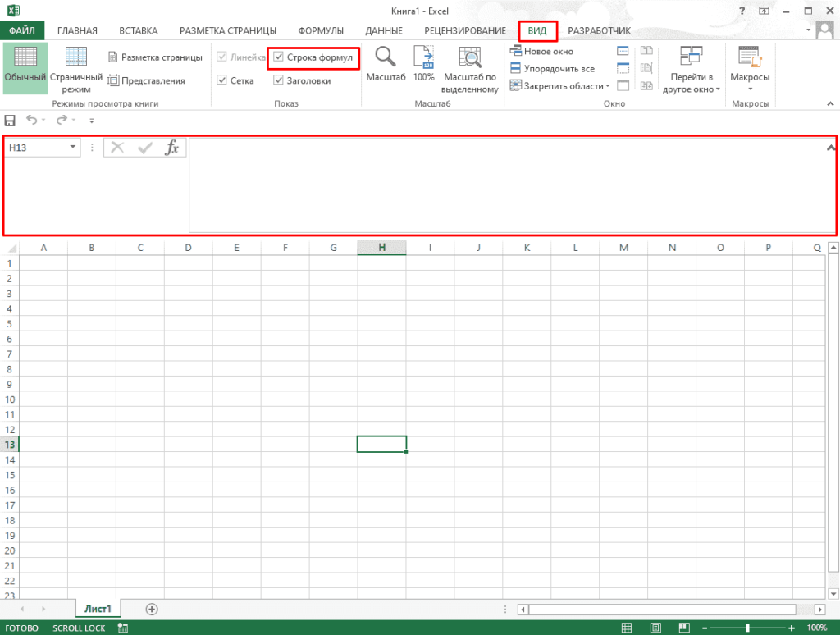Switch to the ГЛАВНАЯ tab

tap(77, 30)
